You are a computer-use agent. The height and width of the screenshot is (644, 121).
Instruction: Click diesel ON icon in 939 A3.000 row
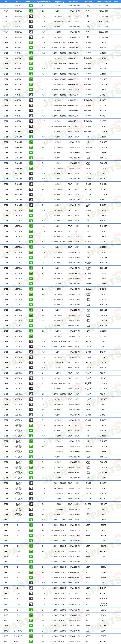[x=31, y=37]
